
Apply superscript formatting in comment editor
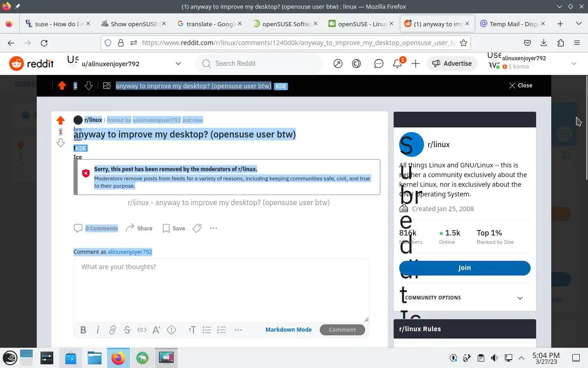pyautogui.click(x=157, y=330)
